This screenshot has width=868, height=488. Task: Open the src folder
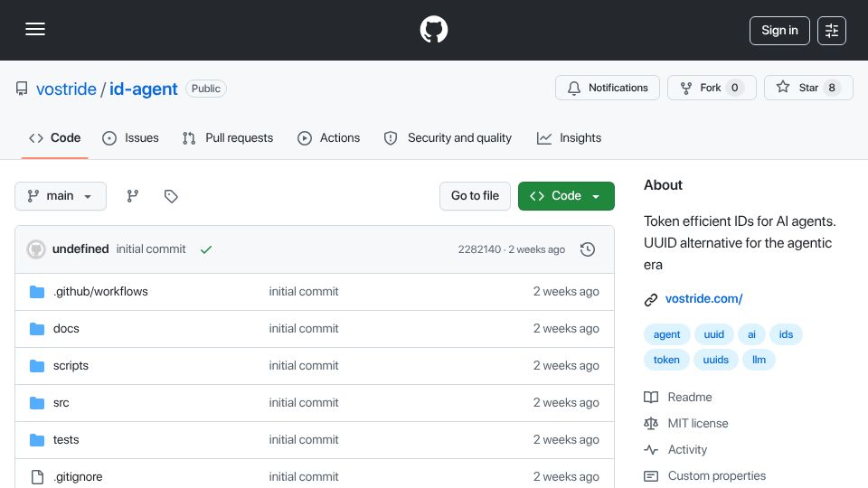point(61,403)
